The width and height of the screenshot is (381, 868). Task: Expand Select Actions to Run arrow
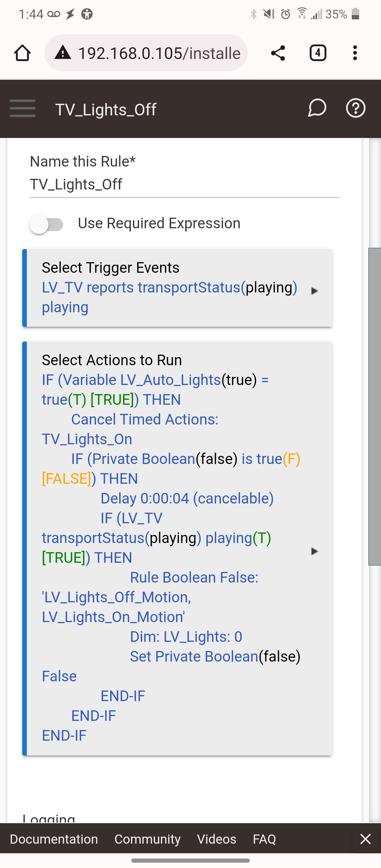[314, 551]
